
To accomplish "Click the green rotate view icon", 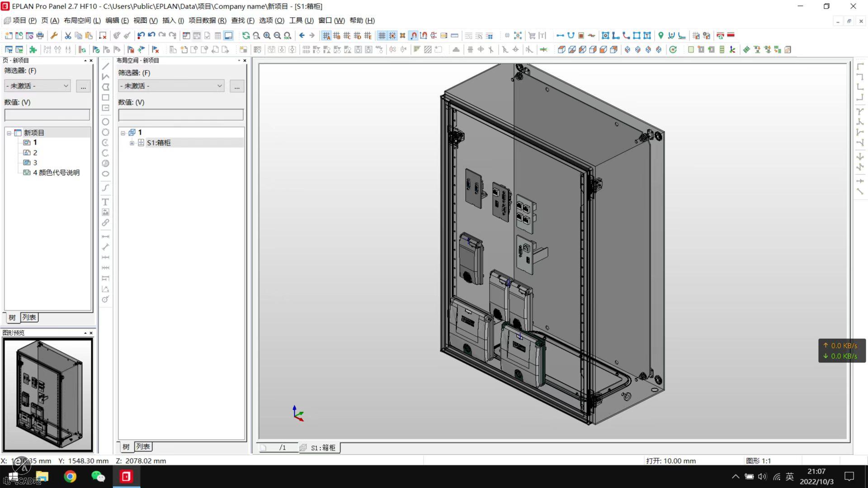I will point(673,50).
